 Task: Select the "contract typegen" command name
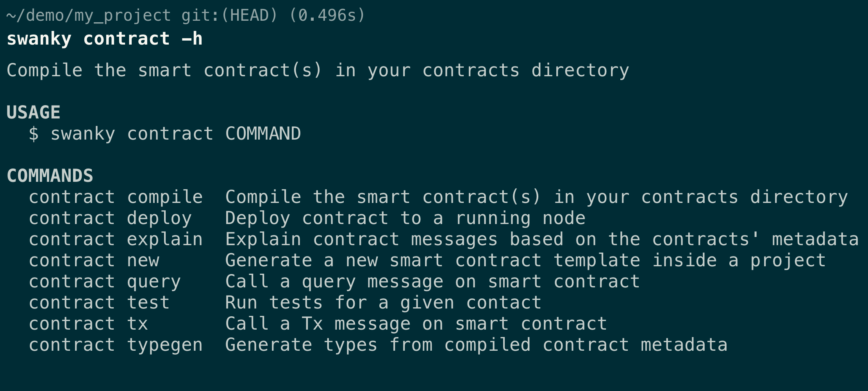(116, 345)
